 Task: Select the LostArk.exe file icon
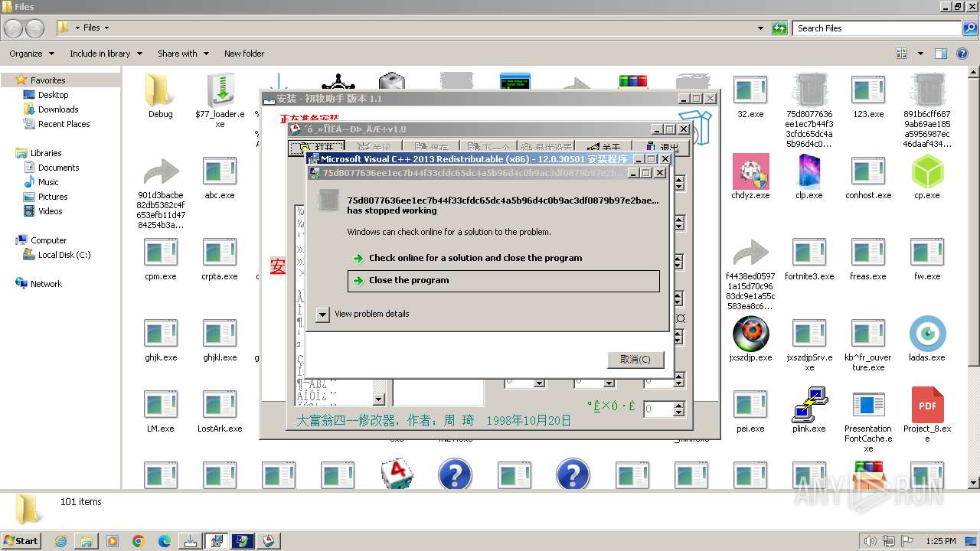[x=220, y=406]
